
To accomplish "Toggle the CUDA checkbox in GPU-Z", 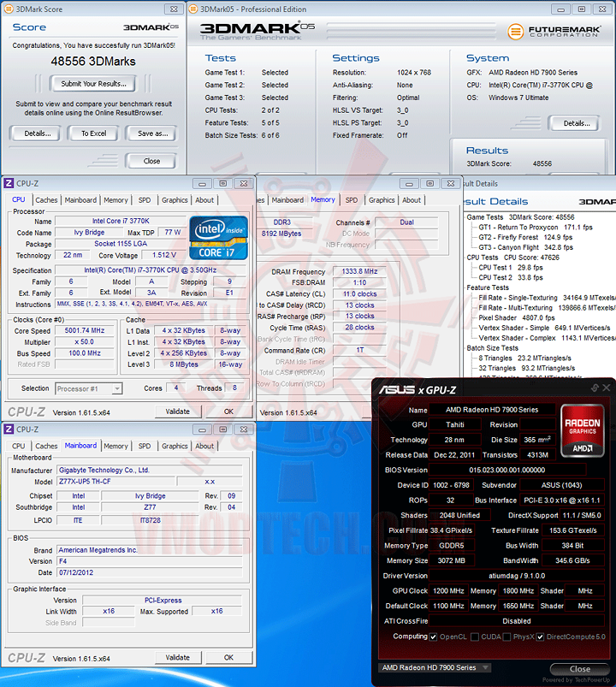I will 475,637.
